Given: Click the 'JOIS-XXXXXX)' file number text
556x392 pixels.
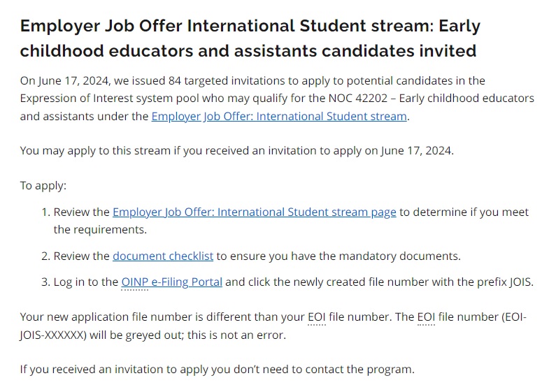Looking at the screenshot, I should [x=53, y=335].
